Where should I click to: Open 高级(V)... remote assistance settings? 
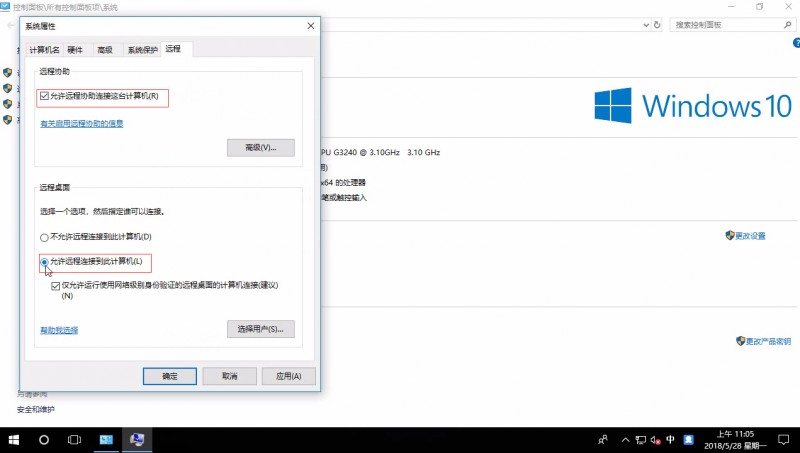pyautogui.click(x=261, y=147)
